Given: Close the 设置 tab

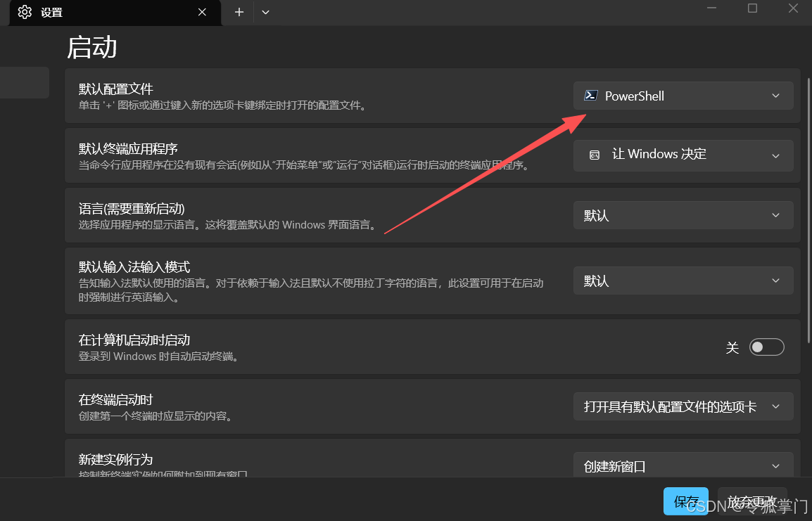Looking at the screenshot, I should point(202,12).
